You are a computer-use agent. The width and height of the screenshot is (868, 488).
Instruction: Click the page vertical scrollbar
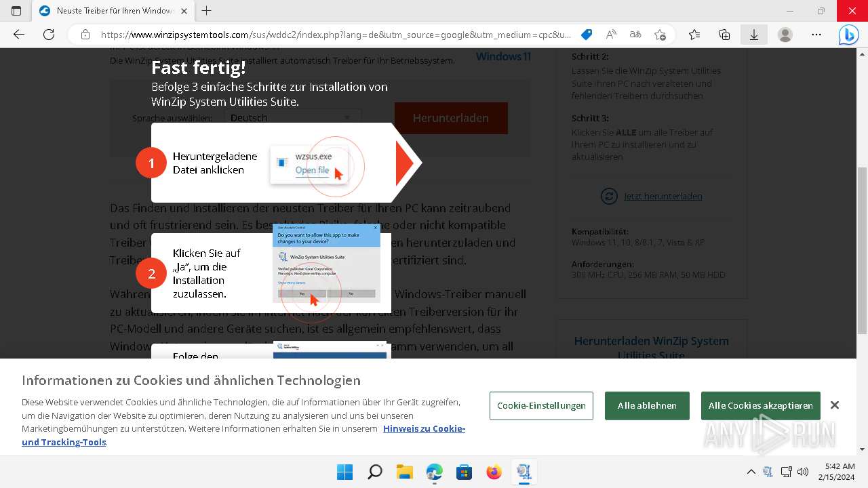862,251
